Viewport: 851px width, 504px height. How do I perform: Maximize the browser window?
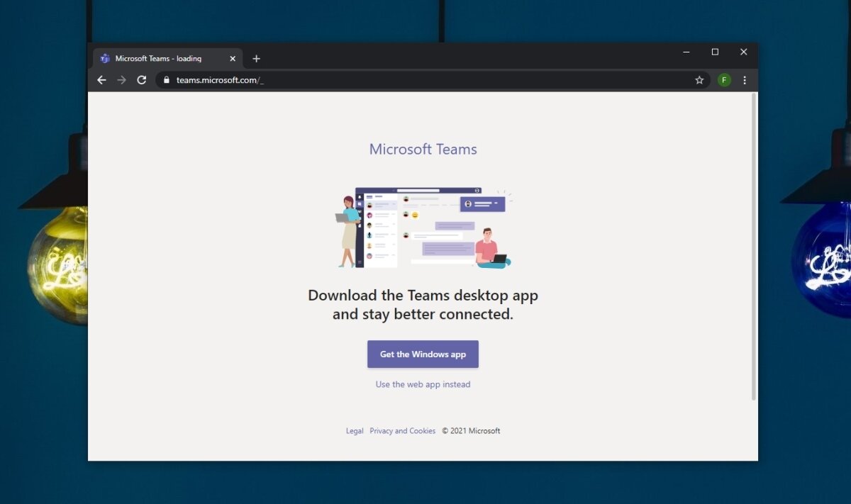715,52
